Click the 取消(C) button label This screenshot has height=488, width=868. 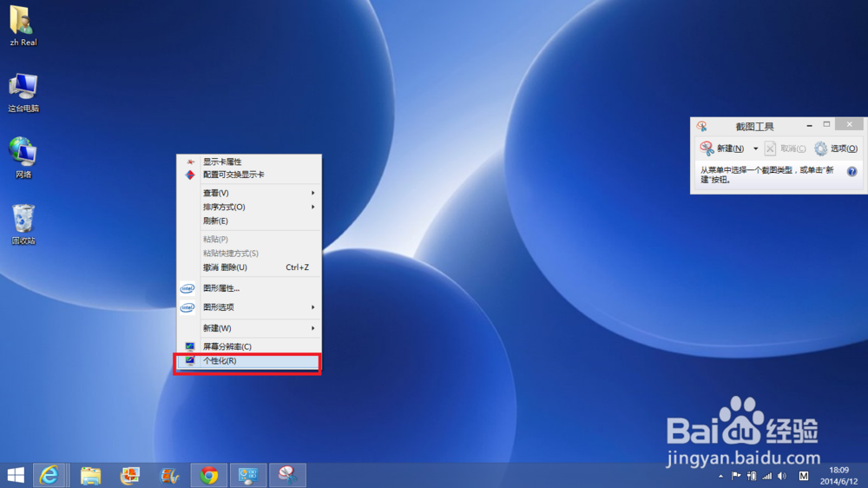(792, 148)
